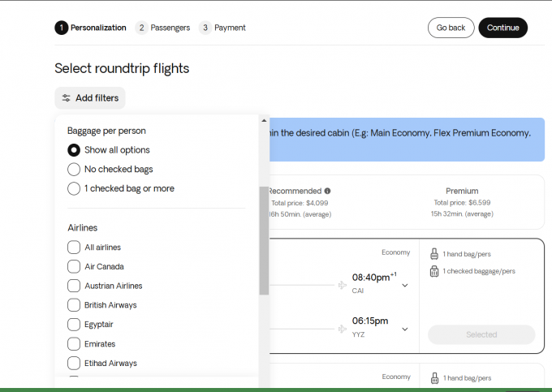552x392 pixels.
Task: Click the airplane icon next to 08:40pm
Action: [342, 285]
